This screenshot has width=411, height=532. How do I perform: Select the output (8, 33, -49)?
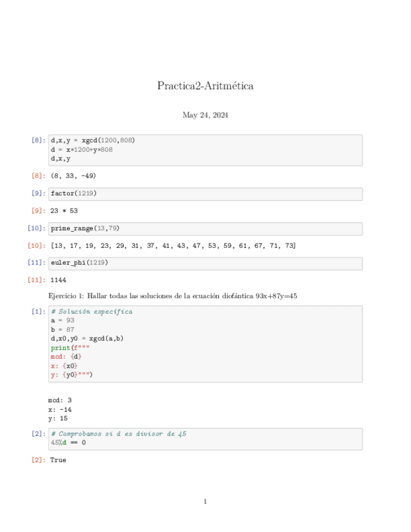pos(73,176)
